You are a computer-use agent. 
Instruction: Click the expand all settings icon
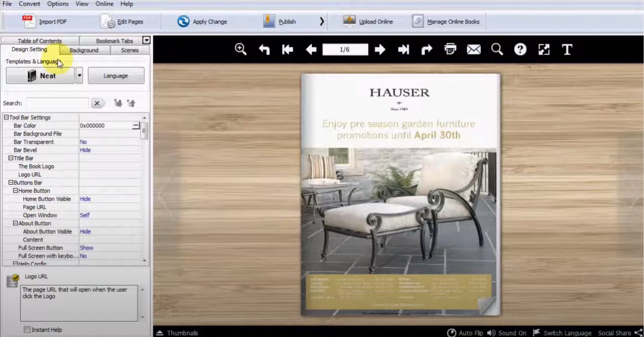tap(118, 103)
